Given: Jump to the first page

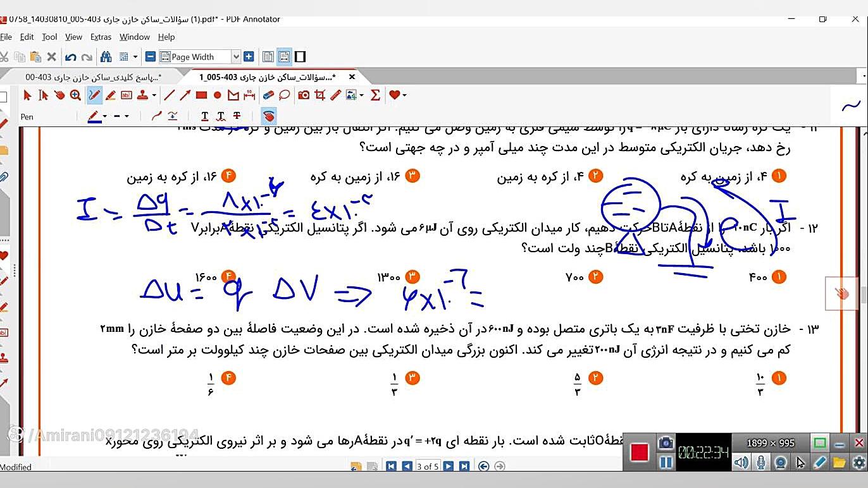Looking at the screenshot, I should 391,467.
